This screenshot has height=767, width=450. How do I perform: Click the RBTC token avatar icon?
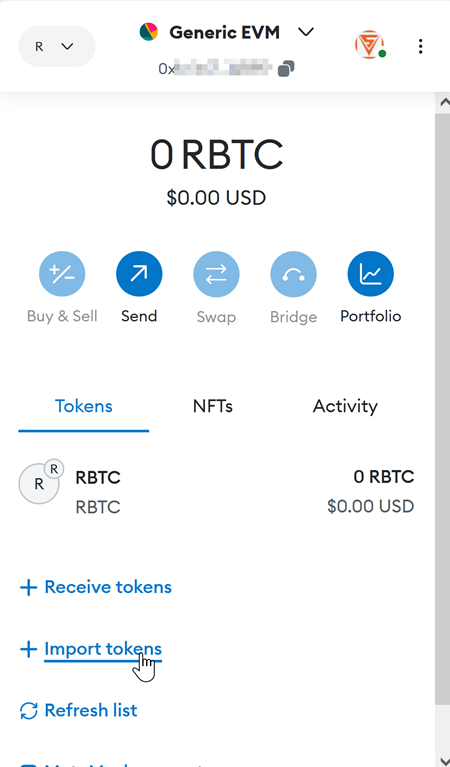tap(39, 484)
